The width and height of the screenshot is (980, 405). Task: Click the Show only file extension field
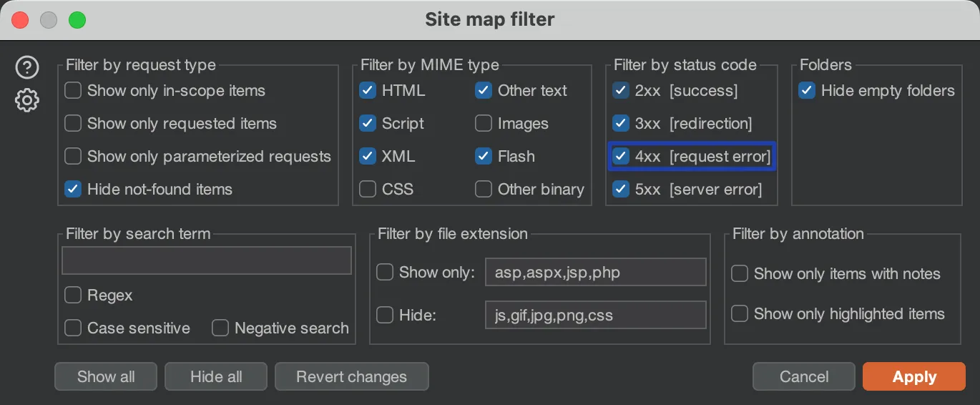(595, 273)
